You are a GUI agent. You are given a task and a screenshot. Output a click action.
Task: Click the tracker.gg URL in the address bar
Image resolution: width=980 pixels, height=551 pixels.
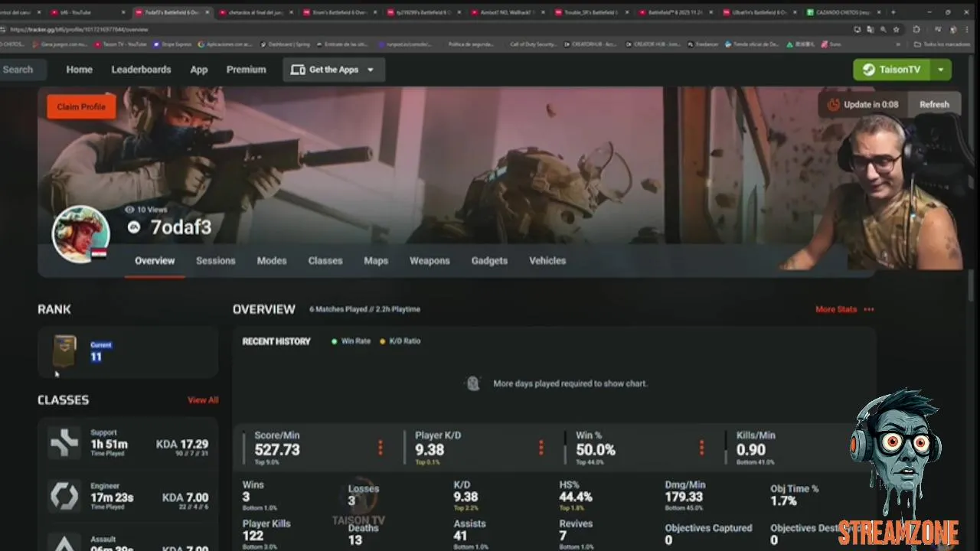pos(79,29)
